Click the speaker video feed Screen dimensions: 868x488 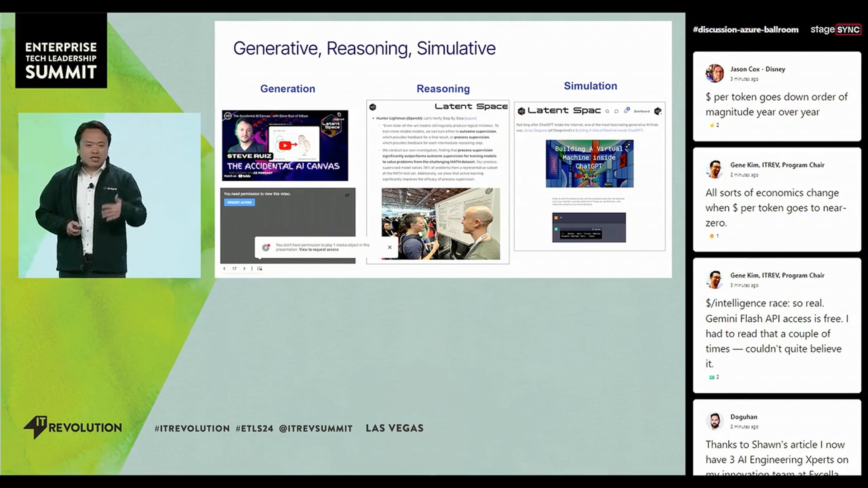109,195
